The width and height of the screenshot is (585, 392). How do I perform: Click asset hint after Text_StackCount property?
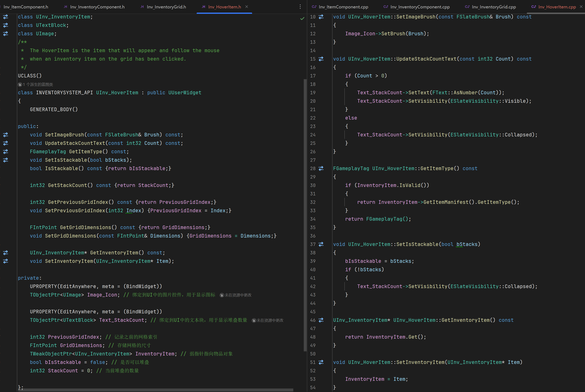(268, 320)
